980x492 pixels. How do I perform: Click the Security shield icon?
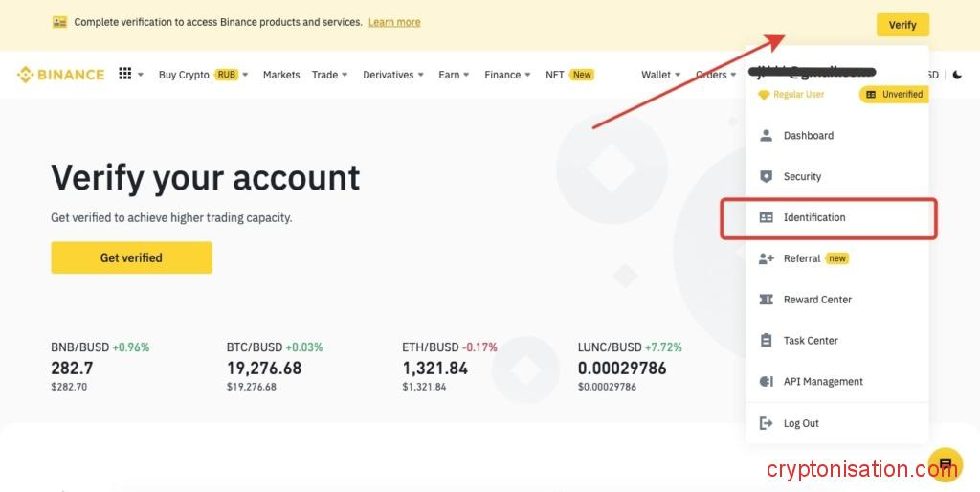coord(766,176)
